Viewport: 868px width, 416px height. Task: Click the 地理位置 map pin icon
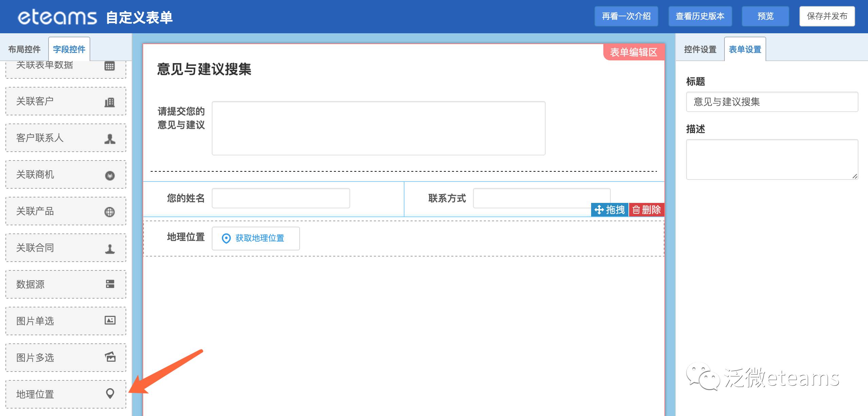pos(110,393)
